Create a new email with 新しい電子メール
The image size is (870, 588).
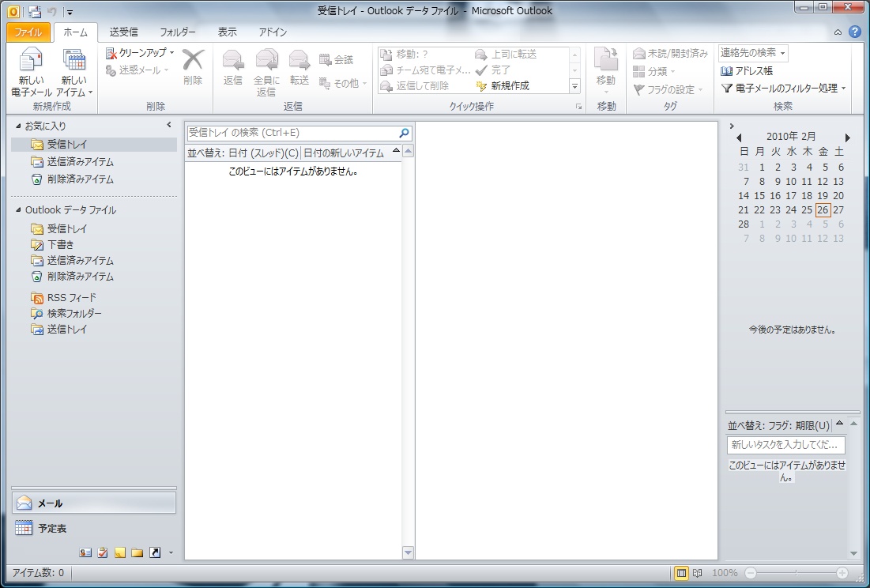click(x=31, y=72)
